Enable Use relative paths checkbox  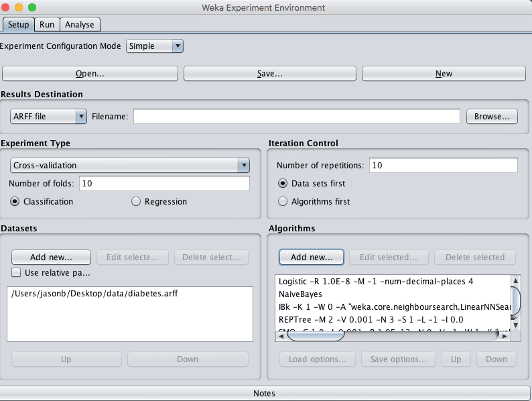pyautogui.click(x=16, y=272)
